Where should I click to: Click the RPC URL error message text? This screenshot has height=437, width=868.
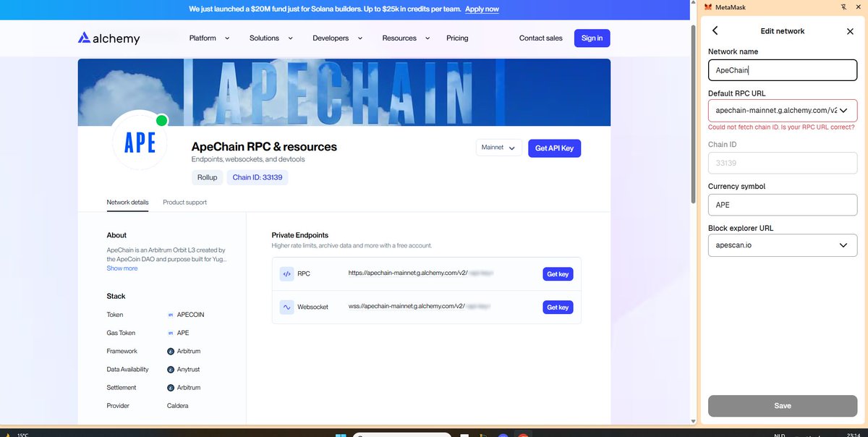pos(781,127)
